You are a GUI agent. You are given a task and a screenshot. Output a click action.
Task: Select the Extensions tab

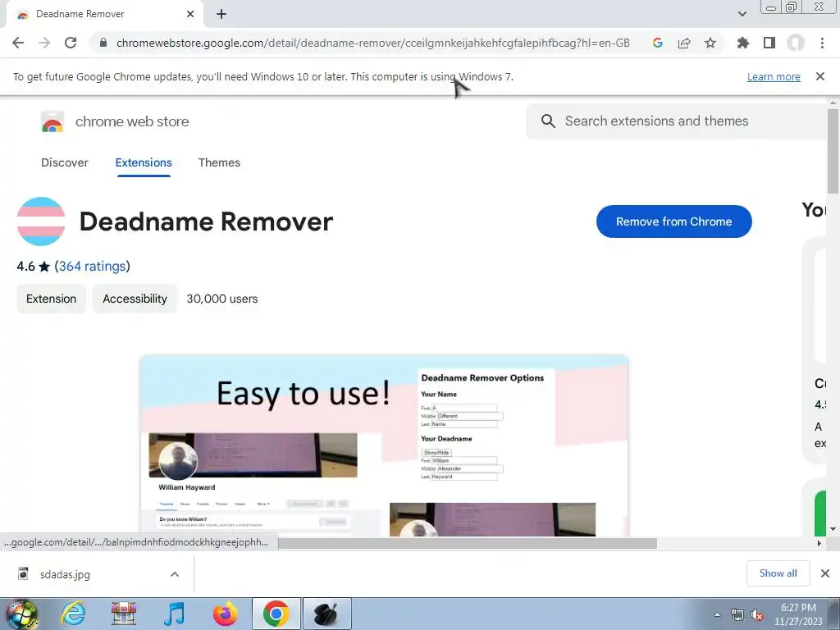[x=144, y=162]
